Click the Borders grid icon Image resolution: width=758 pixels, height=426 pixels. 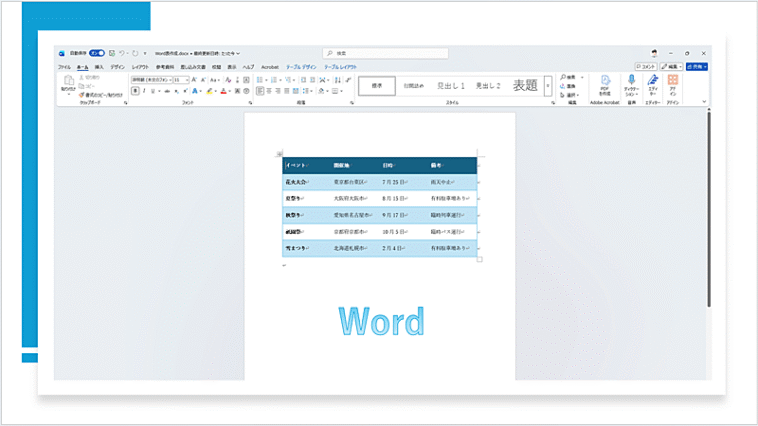335,91
